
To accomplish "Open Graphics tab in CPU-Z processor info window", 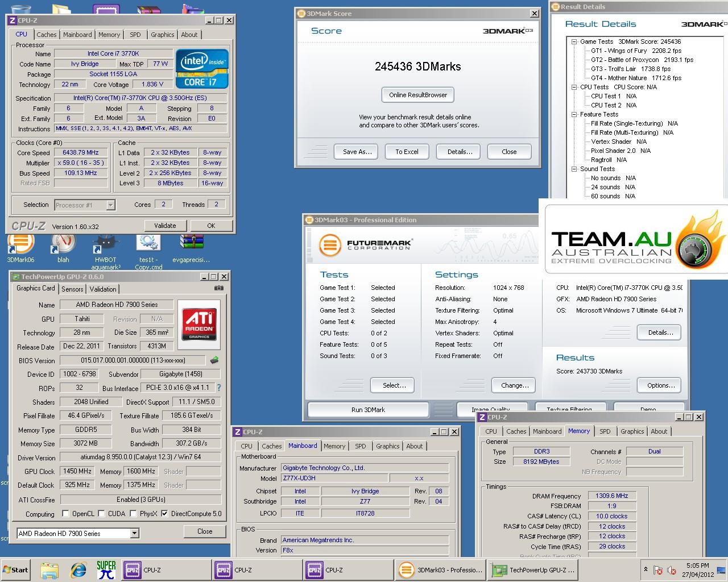I will point(162,35).
